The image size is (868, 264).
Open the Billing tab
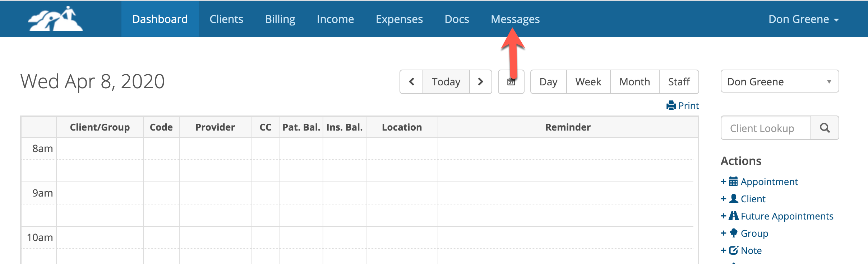coord(280,19)
